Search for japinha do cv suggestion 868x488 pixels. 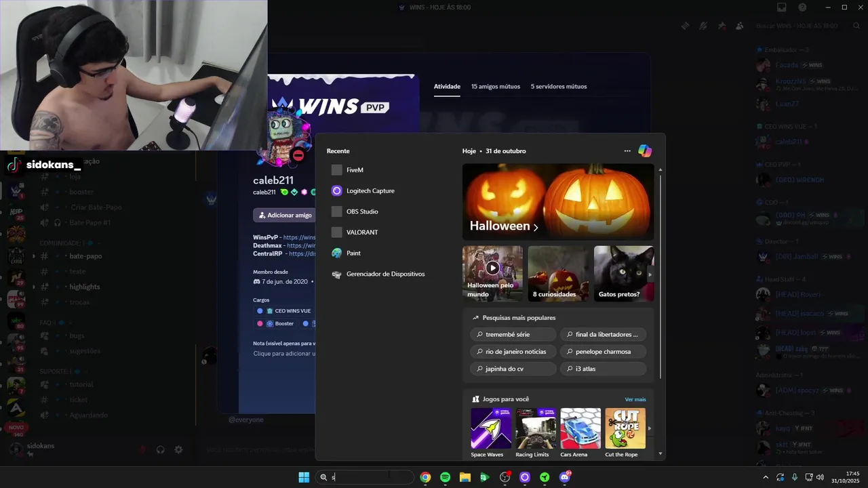point(513,369)
